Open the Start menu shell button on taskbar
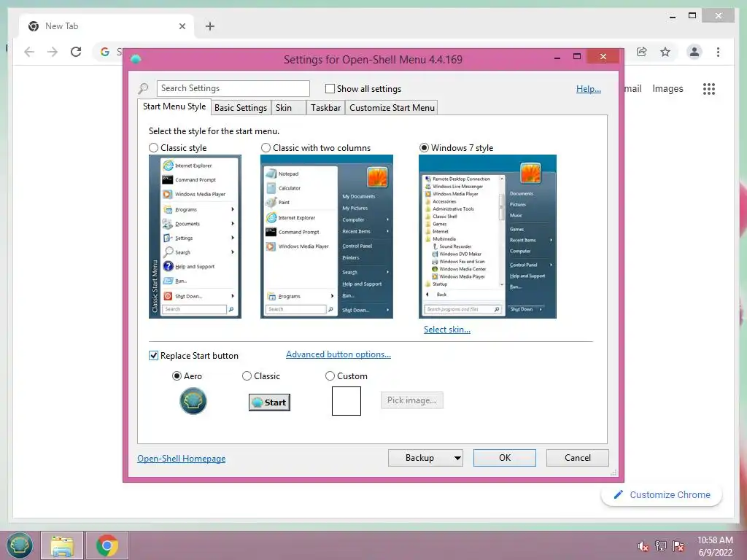Viewport: 747px width, 560px height. pyautogui.click(x=20, y=545)
